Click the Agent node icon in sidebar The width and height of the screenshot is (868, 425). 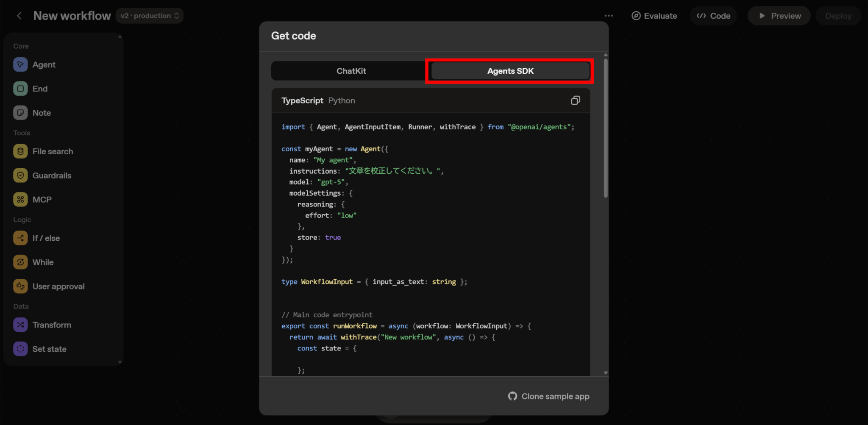(20, 64)
